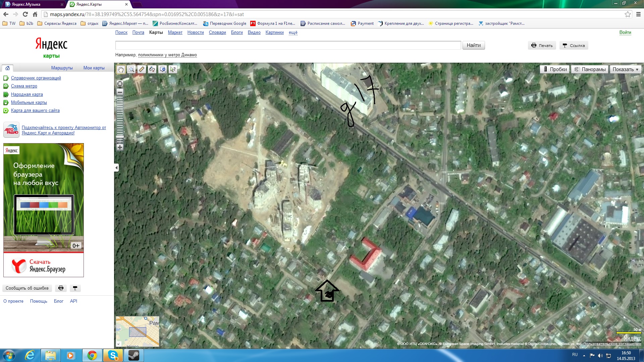Select the hand pan tool
This screenshot has height=362, width=644.
coord(121,69)
